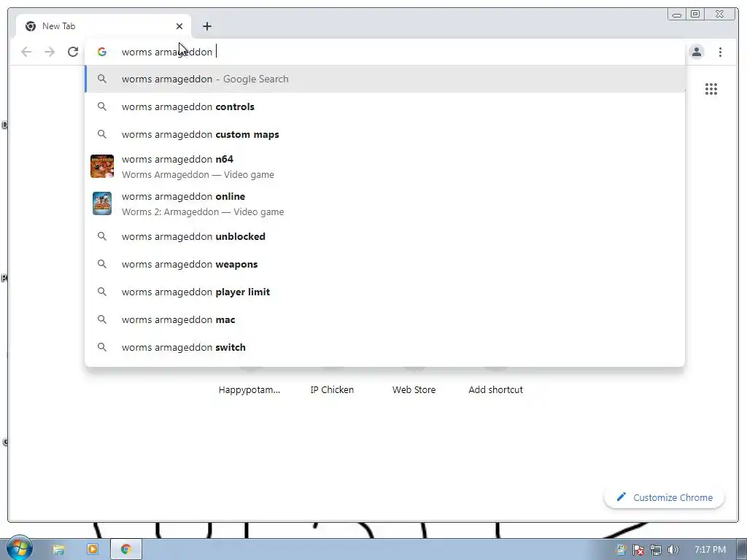Viewport: 747px width, 560px height.
Task: Maximize the Chrome window
Action: point(695,15)
